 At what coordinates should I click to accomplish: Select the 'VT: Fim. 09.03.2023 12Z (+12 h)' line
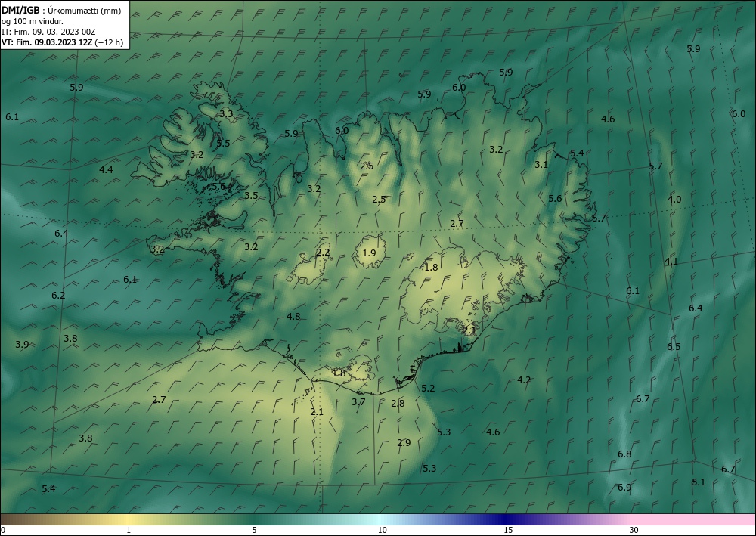[x=62, y=42]
